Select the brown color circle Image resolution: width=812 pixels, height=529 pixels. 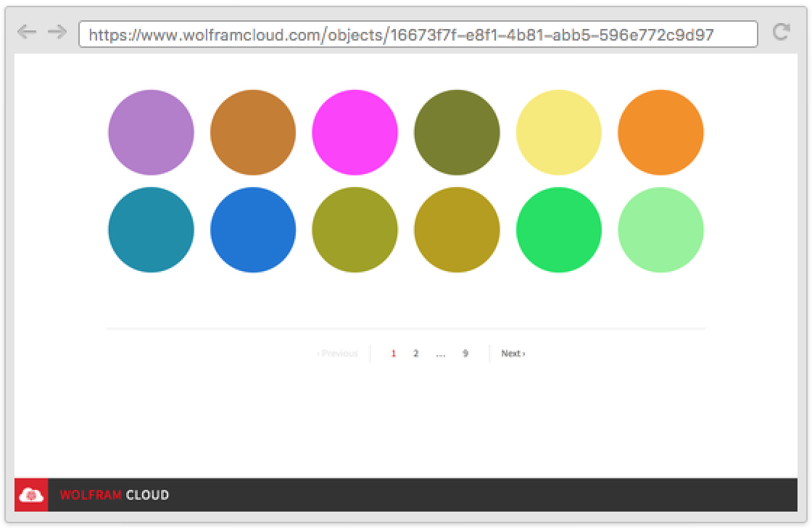(x=253, y=133)
